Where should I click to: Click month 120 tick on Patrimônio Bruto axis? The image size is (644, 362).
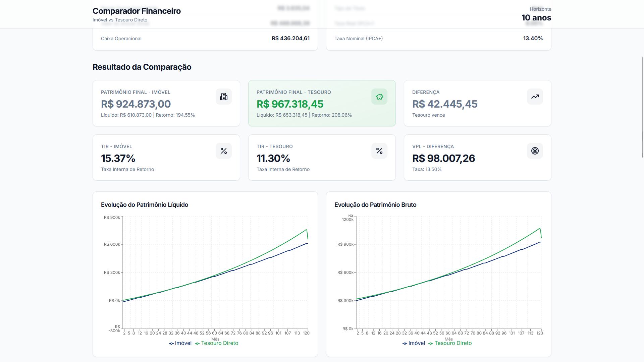[x=539, y=333]
